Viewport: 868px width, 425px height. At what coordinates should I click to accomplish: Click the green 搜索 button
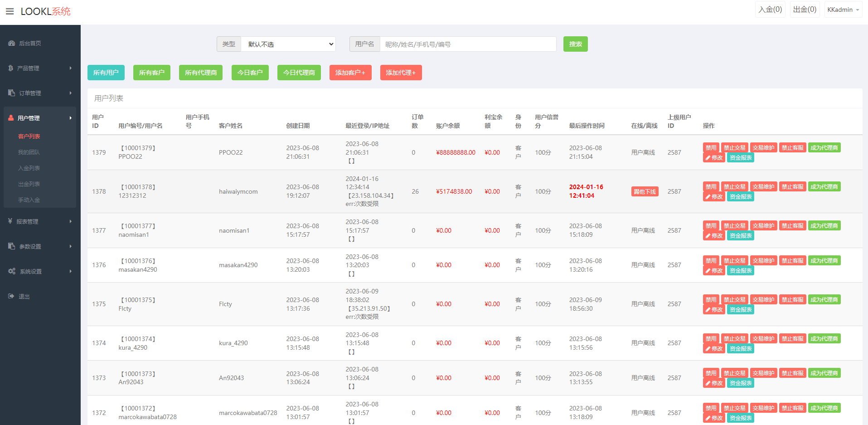[575, 44]
